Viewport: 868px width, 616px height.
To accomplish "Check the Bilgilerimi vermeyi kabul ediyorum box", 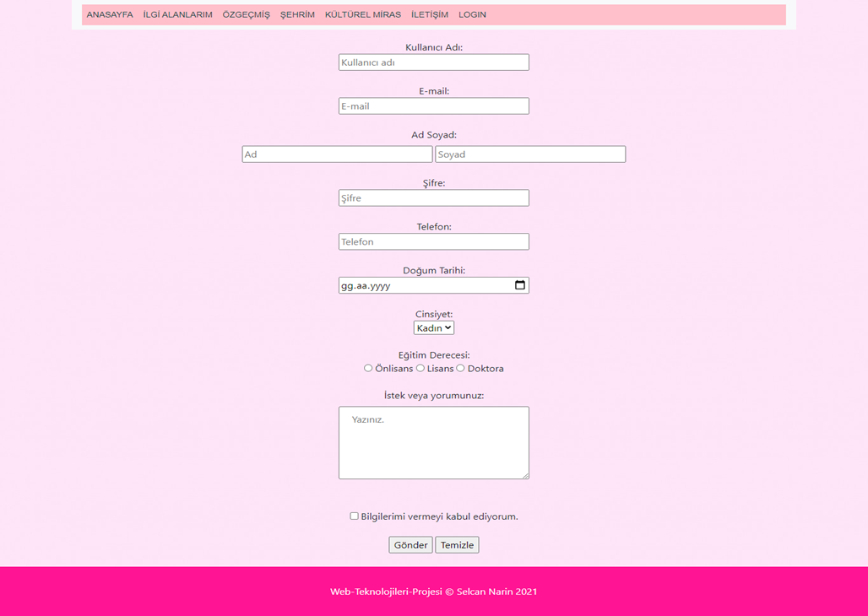I will (354, 516).
